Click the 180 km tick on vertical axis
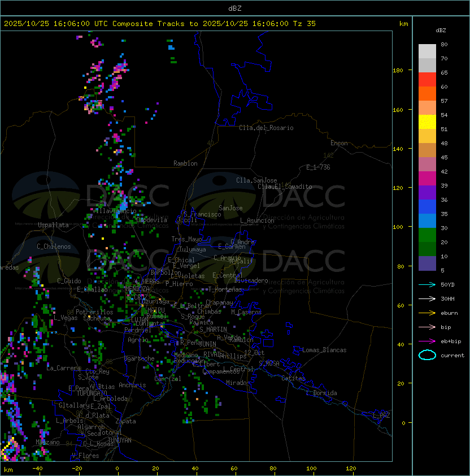This screenshot has height=476, width=470. coord(398,71)
